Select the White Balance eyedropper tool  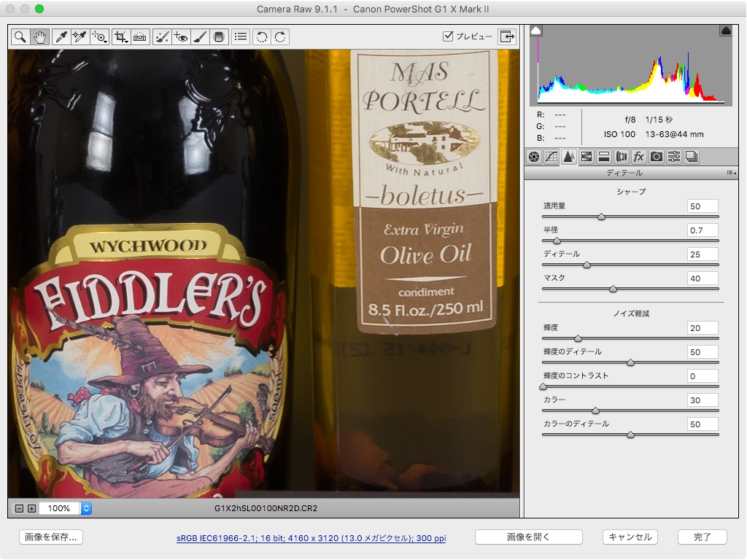tap(61, 36)
